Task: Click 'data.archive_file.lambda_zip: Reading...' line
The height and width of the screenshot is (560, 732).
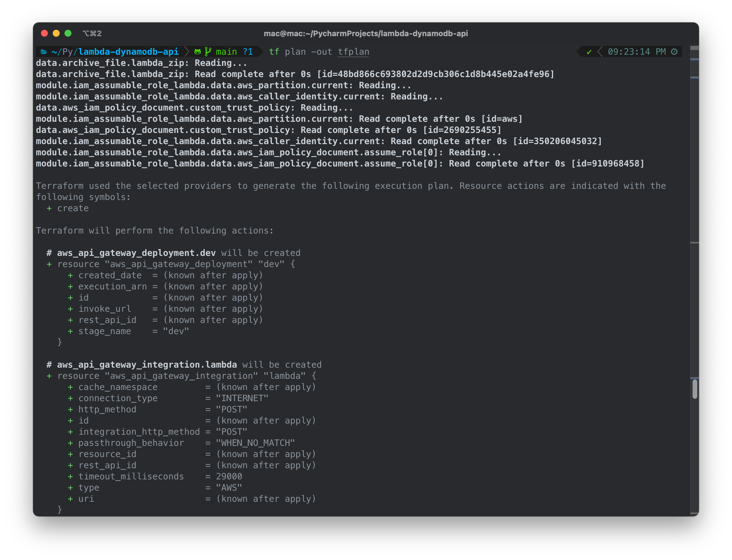Action: (142, 63)
